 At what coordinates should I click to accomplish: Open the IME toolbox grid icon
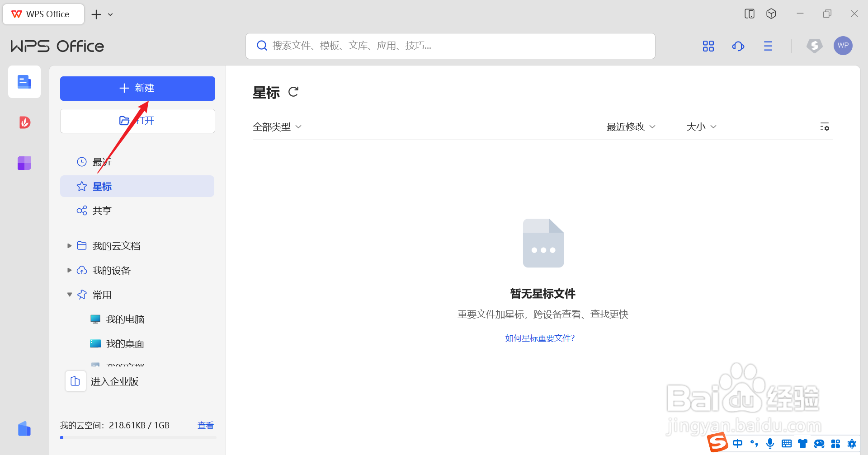(835, 443)
